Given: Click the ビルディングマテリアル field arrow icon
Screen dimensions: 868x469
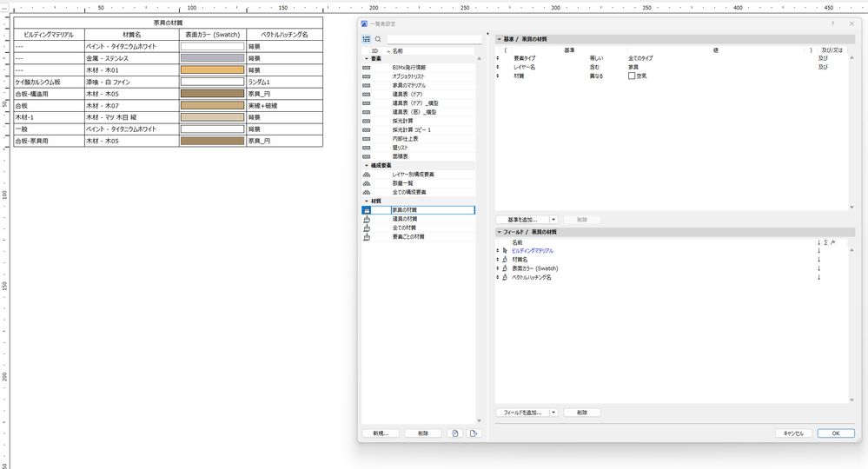Looking at the screenshot, I should coord(505,250).
